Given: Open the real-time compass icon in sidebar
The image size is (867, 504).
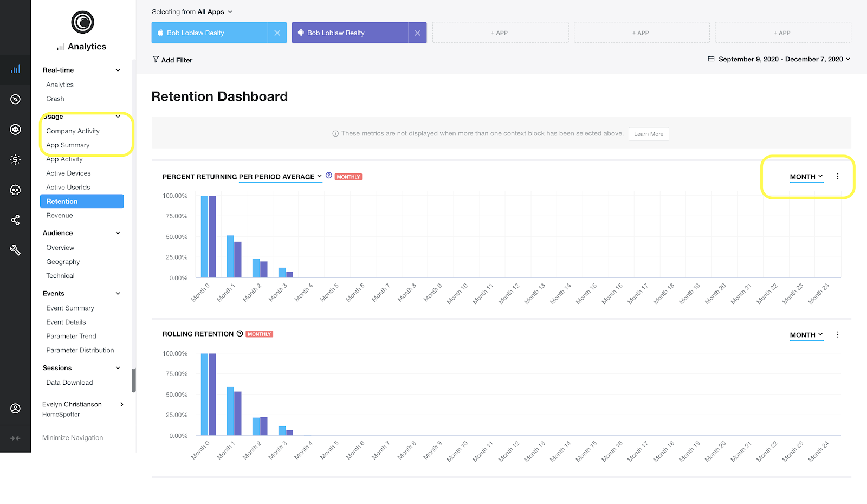Looking at the screenshot, I should [x=16, y=99].
